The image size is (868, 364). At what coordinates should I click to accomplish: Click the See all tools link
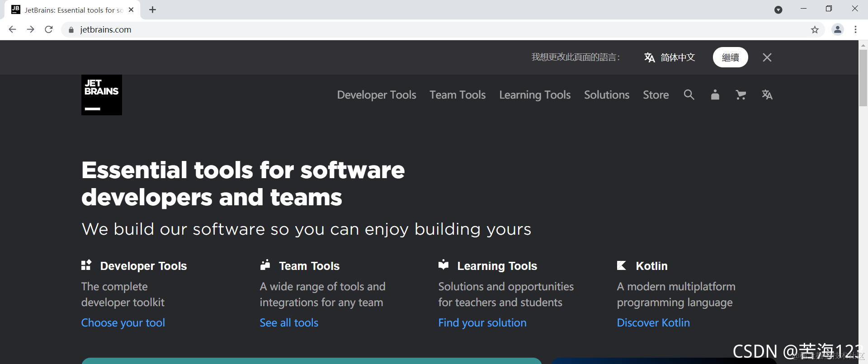289,323
